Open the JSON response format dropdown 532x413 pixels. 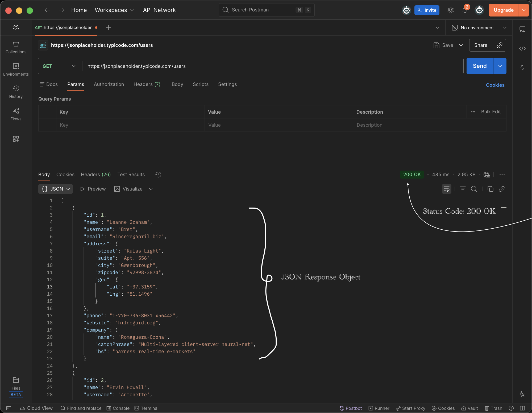tap(55, 189)
